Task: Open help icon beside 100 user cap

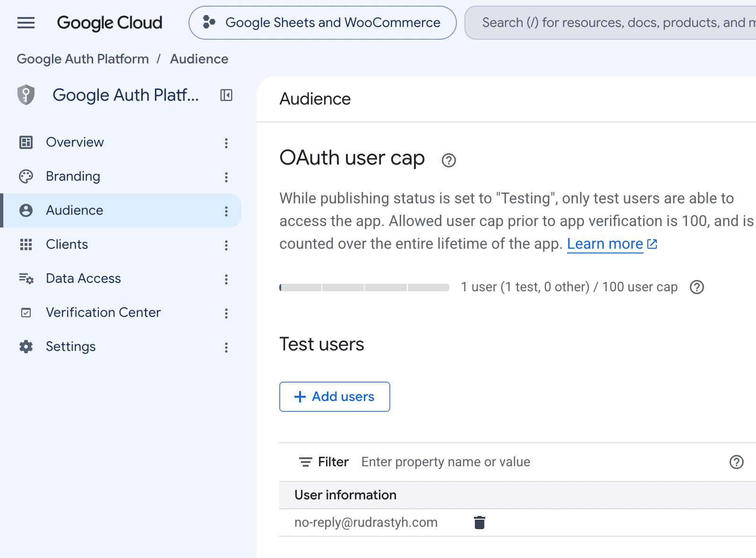Action: coord(697,287)
